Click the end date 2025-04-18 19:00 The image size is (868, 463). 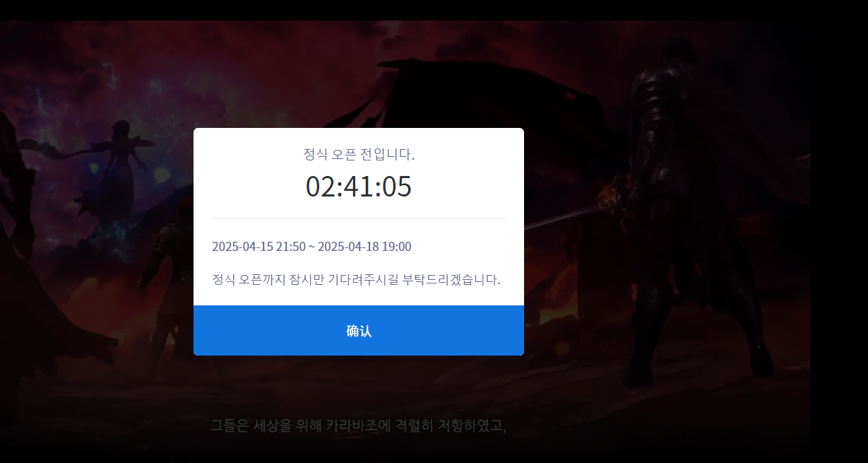click(x=364, y=247)
